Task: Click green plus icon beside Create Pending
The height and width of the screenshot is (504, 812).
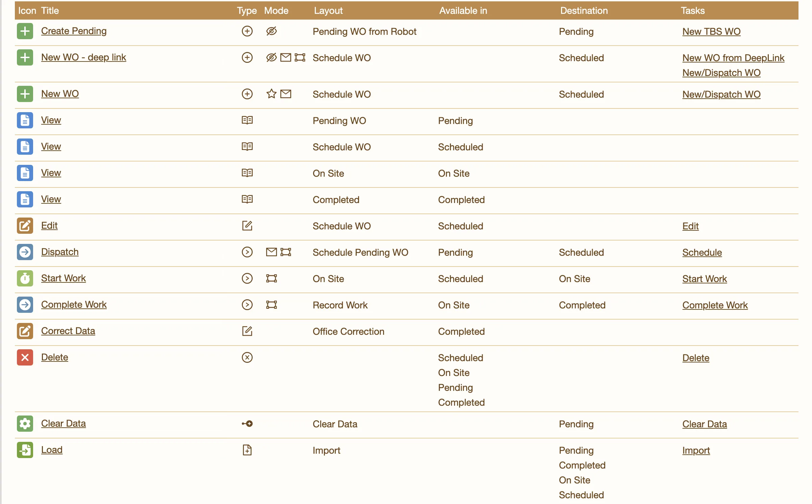Action: pyautogui.click(x=25, y=31)
